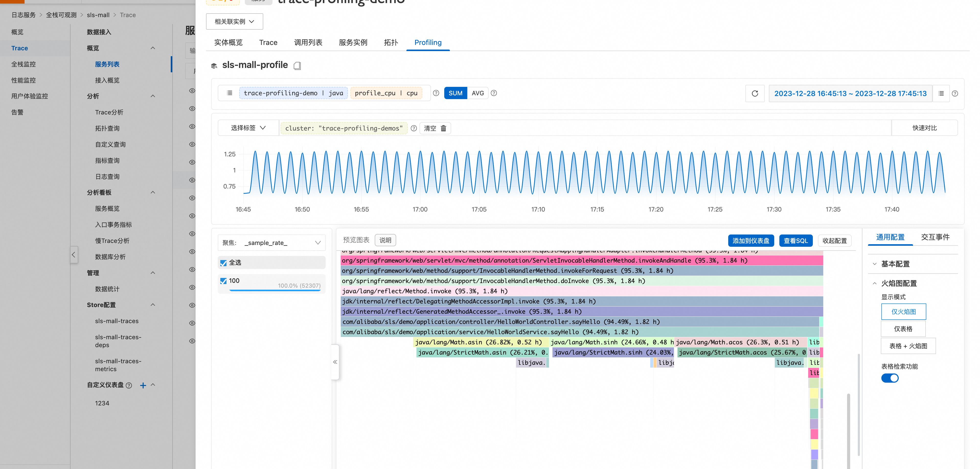Open the 相关联实例 dropdown
The height and width of the screenshot is (469, 980).
234,21
